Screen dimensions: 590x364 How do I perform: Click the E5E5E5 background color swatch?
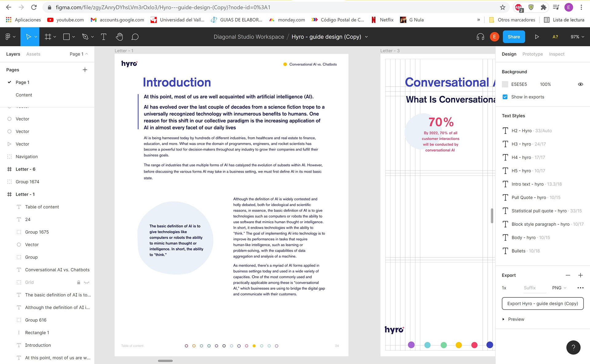[505, 84]
